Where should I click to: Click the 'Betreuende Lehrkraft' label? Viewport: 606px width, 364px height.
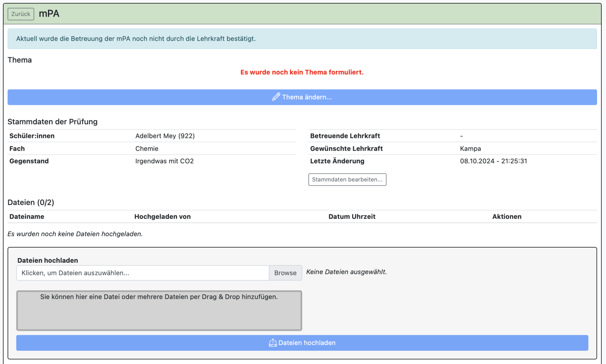pos(345,136)
